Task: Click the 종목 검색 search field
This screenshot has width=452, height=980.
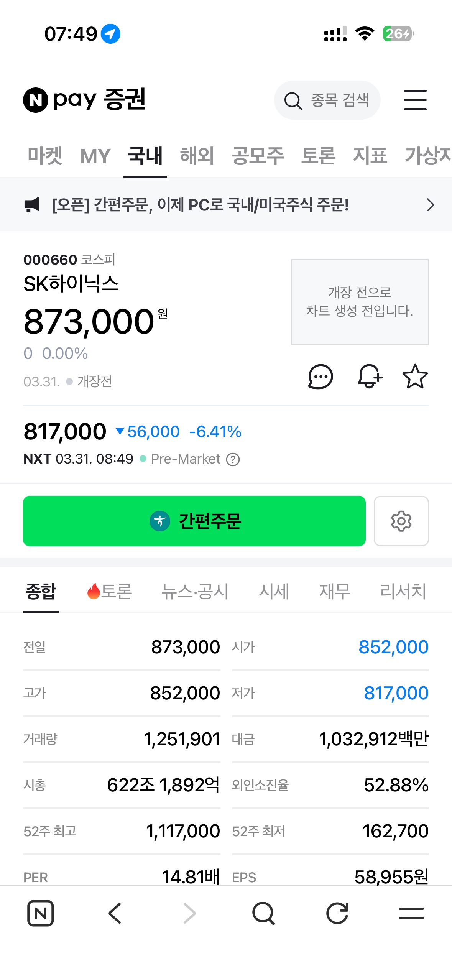Action: click(x=327, y=100)
